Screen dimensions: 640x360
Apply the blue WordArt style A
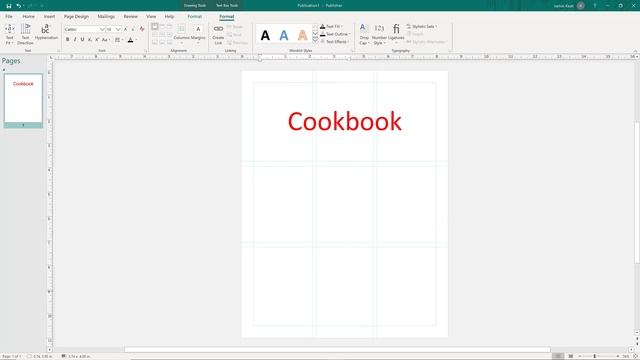point(284,36)
